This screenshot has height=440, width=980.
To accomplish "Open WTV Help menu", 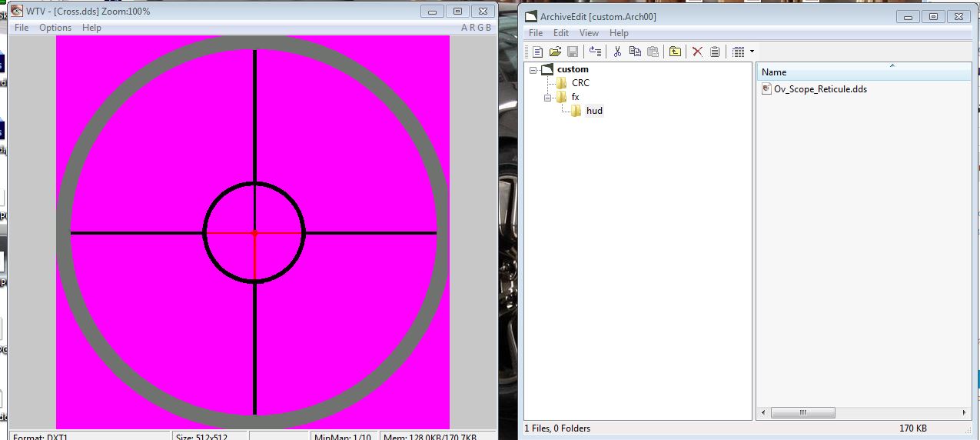I will pyautogui.click(x=91, y=28).
